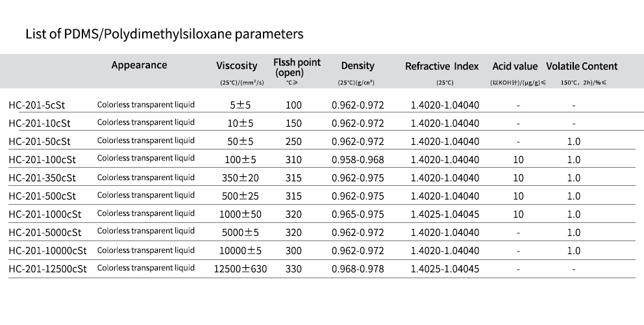This screenshot has width=644, height=325.
Task: Click the 0.958-0.968 density value
Action: (358, 160)
